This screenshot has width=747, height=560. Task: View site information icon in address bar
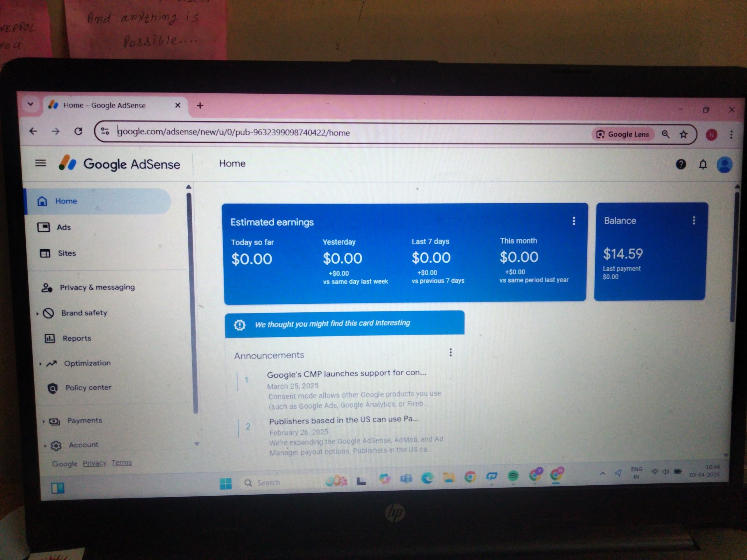105,131
